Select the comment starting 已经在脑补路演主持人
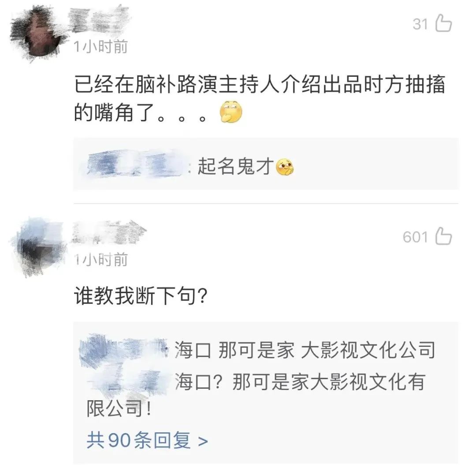This screenshot has width=476, height=465. [x=260, y=98]
